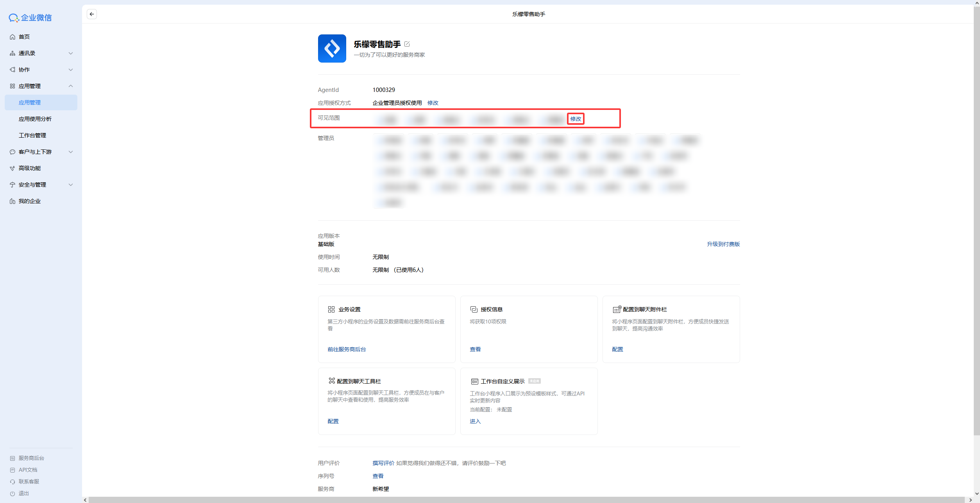Click the 首页 home icon
Viewport: 980px width, 503px height.
(x=13, y=37)
